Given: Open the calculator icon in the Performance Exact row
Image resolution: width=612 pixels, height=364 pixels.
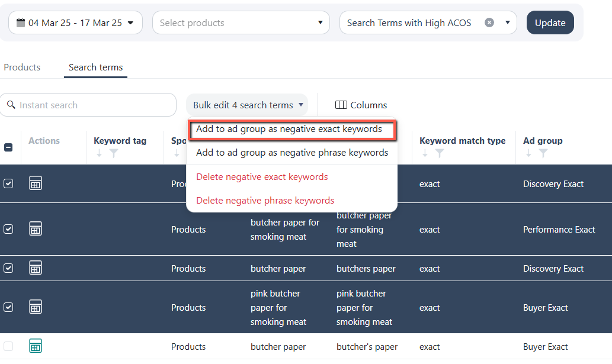Looking at the screenshot, I should pos(36,229).
